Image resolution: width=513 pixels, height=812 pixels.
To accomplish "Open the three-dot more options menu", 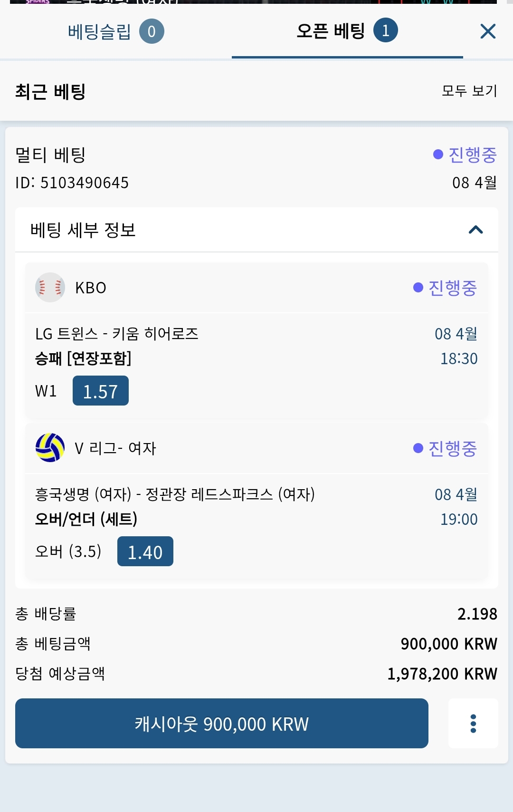I will pos(473,723).
